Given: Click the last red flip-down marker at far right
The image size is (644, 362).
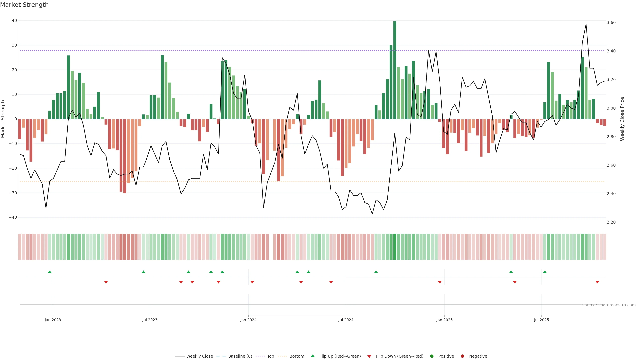Looking at the screenshot, I should (597, 282).
